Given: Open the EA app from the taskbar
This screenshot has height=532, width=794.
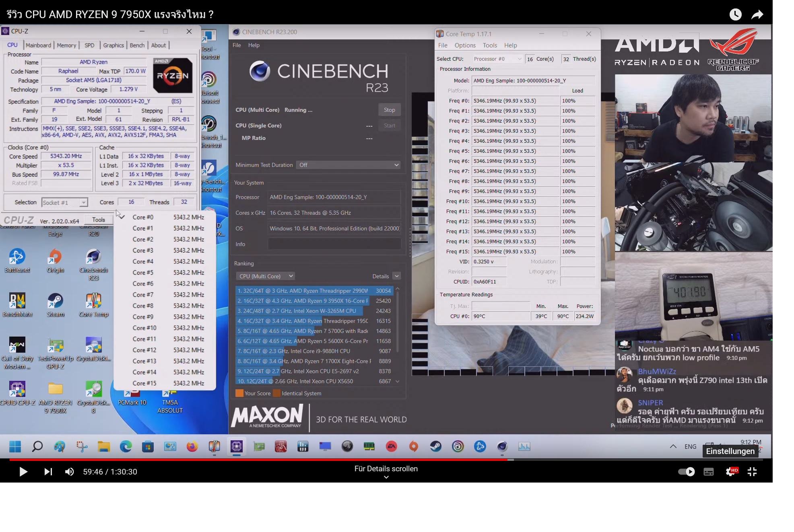Looking at the screenshot, I should click(x=391, y=446).
